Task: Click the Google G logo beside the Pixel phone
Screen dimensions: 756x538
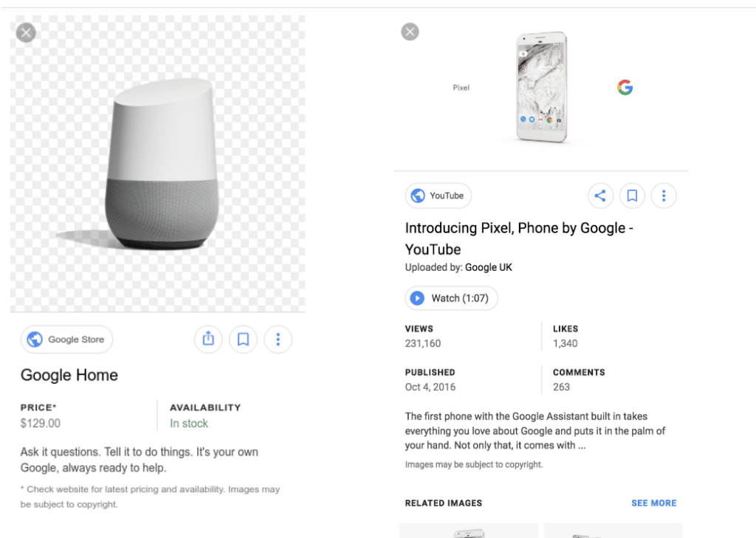Action: (x=625, y=87)
